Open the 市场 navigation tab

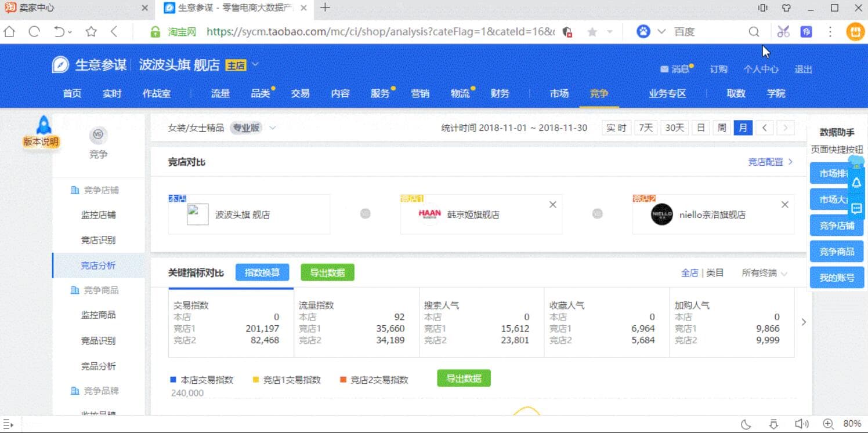pos(559,93)
